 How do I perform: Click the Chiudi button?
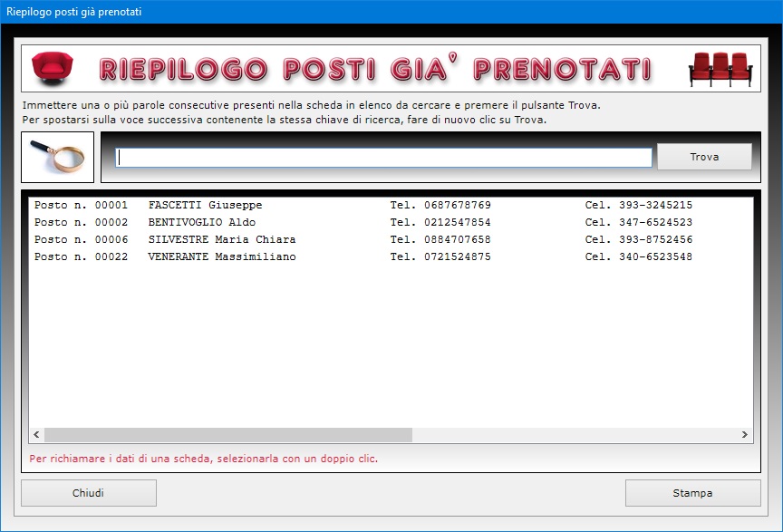(x=89, y=493)
